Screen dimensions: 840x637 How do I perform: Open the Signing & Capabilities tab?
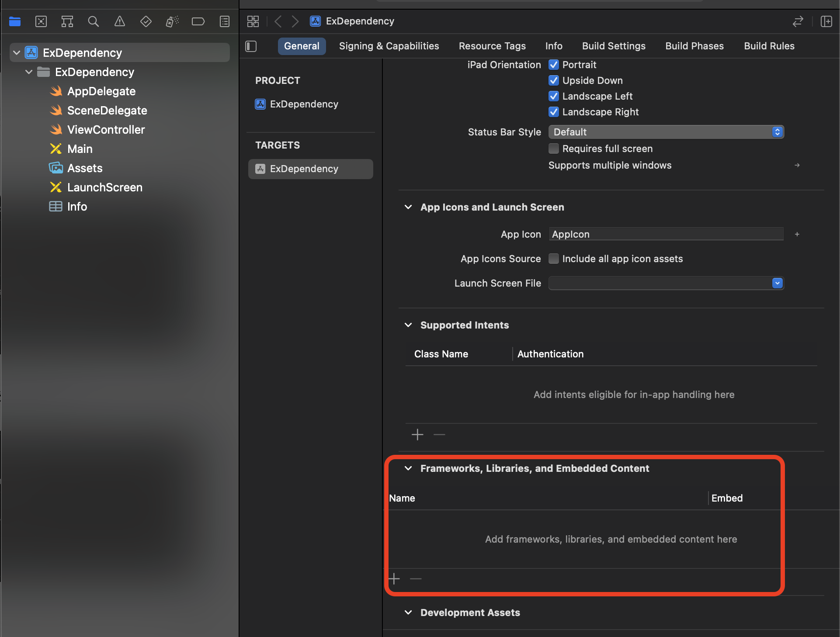click(x=389, y=46)
